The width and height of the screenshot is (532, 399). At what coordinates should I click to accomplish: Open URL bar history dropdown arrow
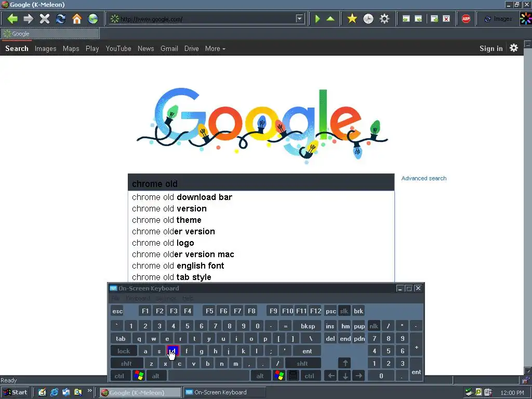click(x=299, y=19)
